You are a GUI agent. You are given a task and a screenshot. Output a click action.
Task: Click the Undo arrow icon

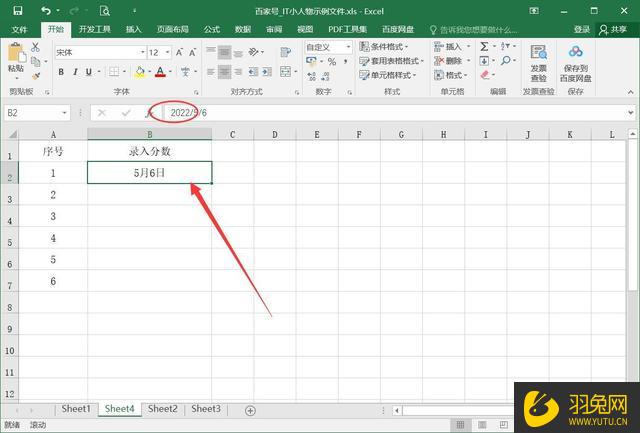46,11
